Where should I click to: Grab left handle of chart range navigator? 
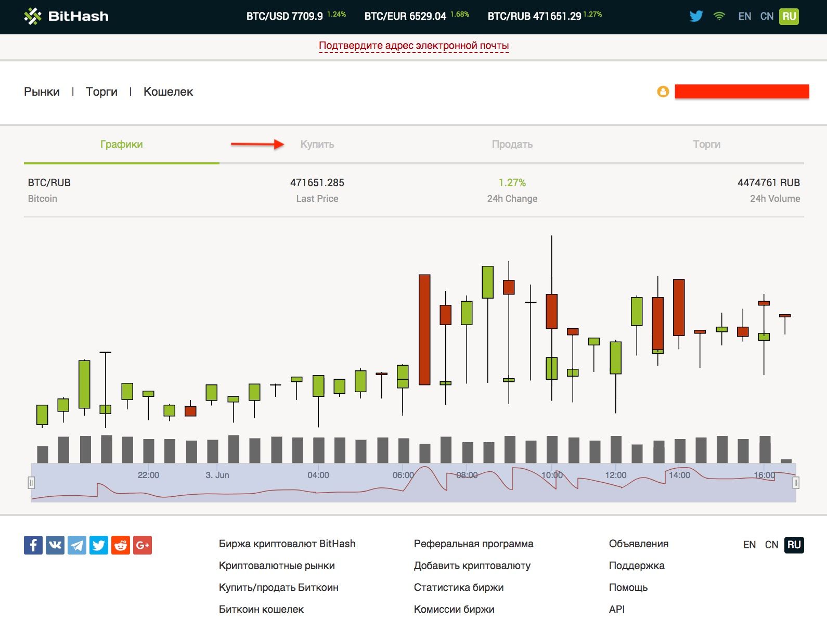(x=31, y=483)
